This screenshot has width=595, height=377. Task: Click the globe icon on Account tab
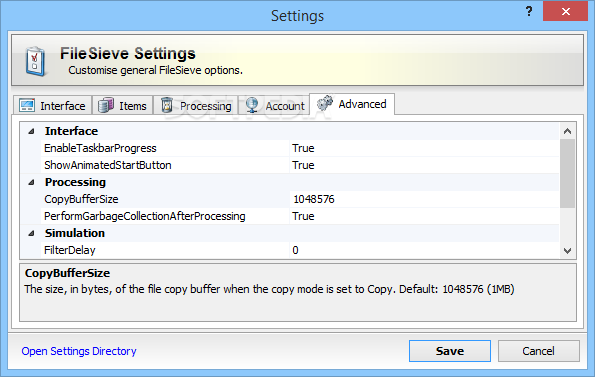point(252,105)
